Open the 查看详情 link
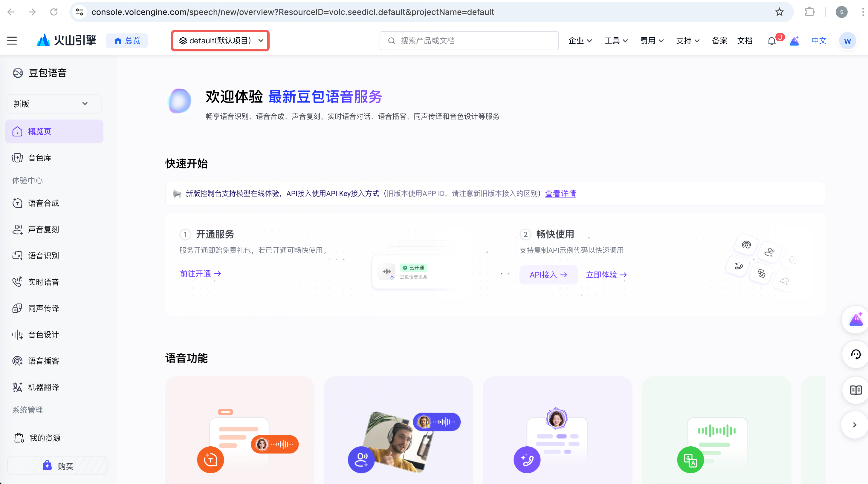 click(x=560, y=194)
